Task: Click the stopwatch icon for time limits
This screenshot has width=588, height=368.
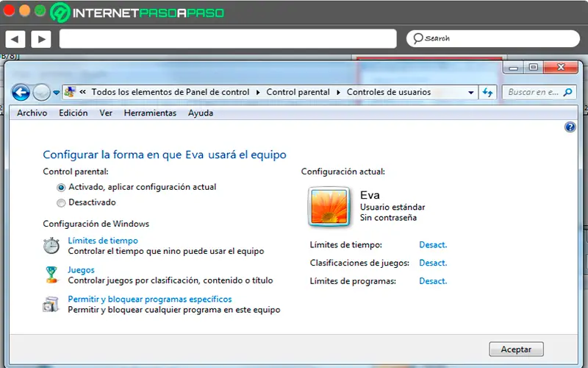Action: [x=51, y=246]
